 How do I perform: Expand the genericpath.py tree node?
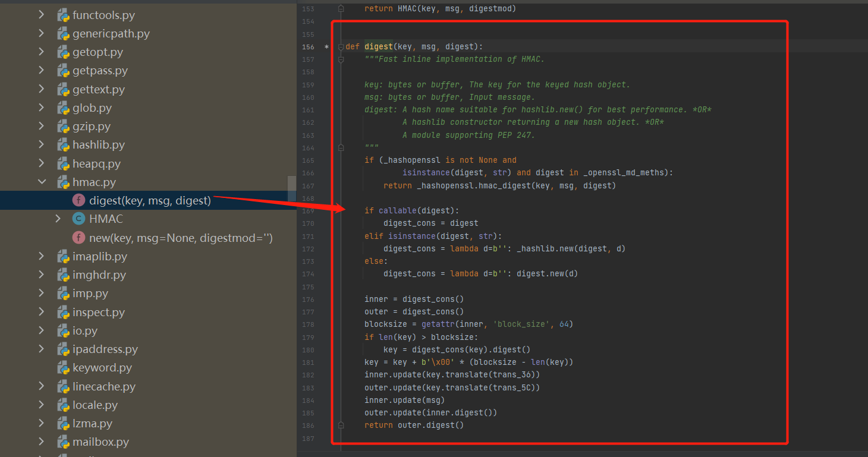tap(41, 33)
